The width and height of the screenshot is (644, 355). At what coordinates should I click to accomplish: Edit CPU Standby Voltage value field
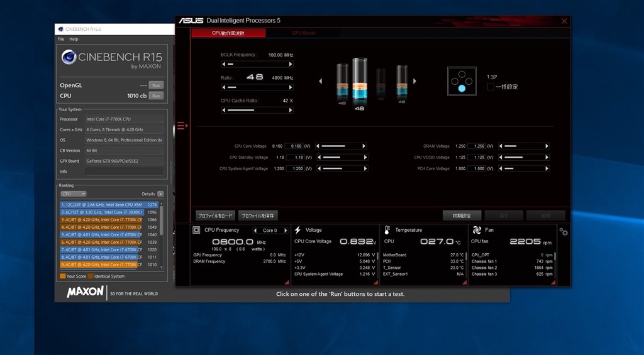click(296, 157)
